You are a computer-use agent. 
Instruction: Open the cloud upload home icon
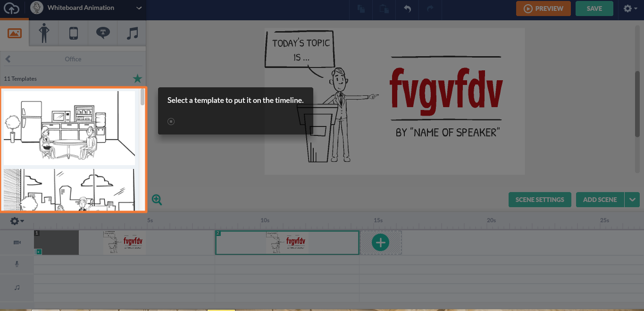11,8
